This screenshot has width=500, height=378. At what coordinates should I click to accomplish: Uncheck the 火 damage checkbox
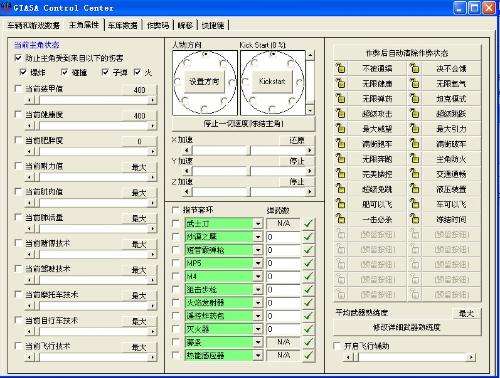137,72
